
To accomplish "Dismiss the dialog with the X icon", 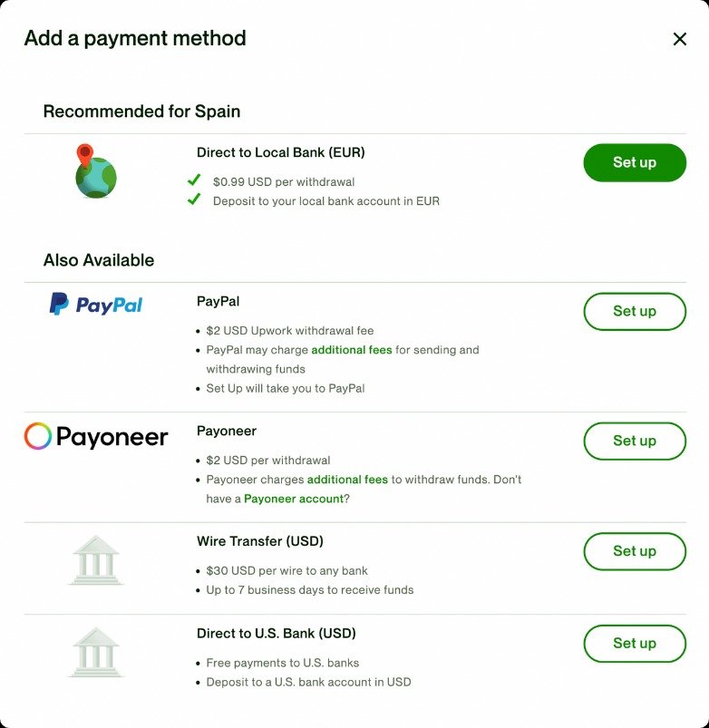I will (680, 39).
